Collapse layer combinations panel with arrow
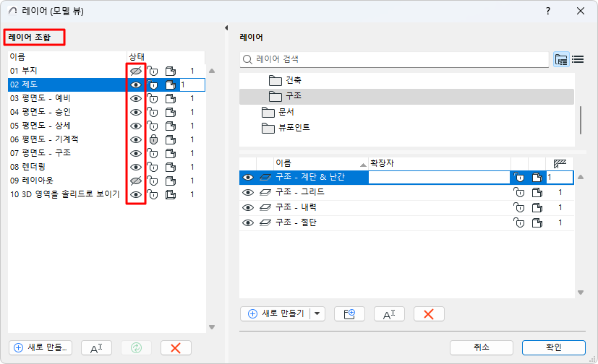598x364 pixels. pos(226,27)
